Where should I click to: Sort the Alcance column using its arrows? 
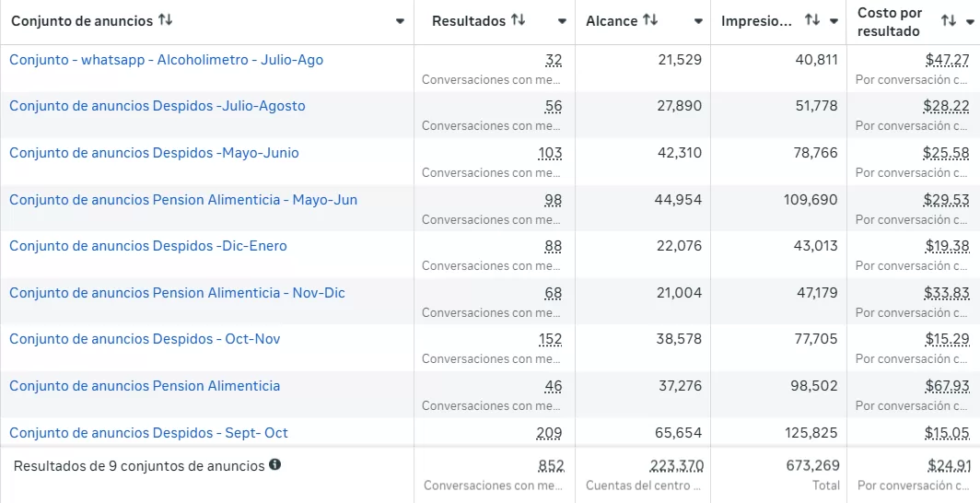650,20
